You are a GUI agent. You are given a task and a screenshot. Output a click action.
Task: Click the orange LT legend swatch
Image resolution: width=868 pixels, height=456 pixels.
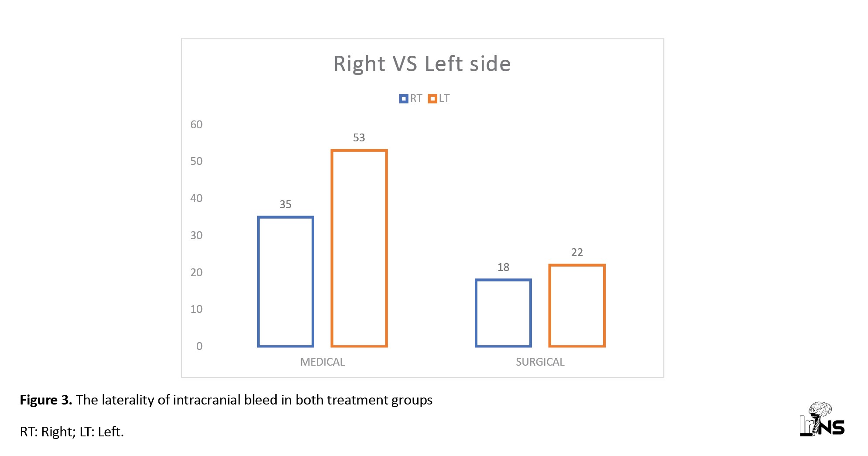point(432,99)
